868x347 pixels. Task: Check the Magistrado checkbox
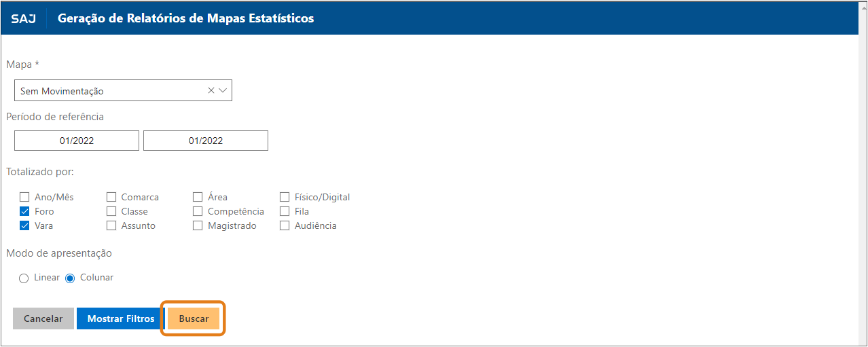click(198, 225)
